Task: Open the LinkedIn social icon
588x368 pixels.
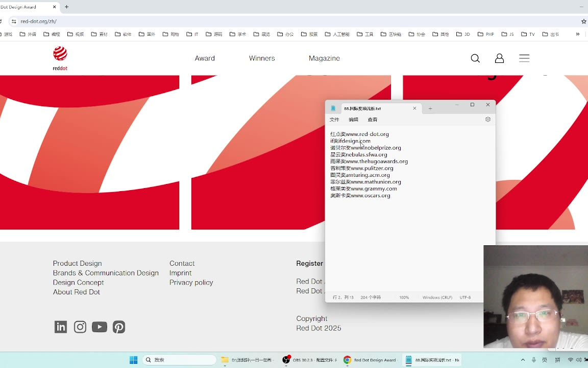Action: 60,327
